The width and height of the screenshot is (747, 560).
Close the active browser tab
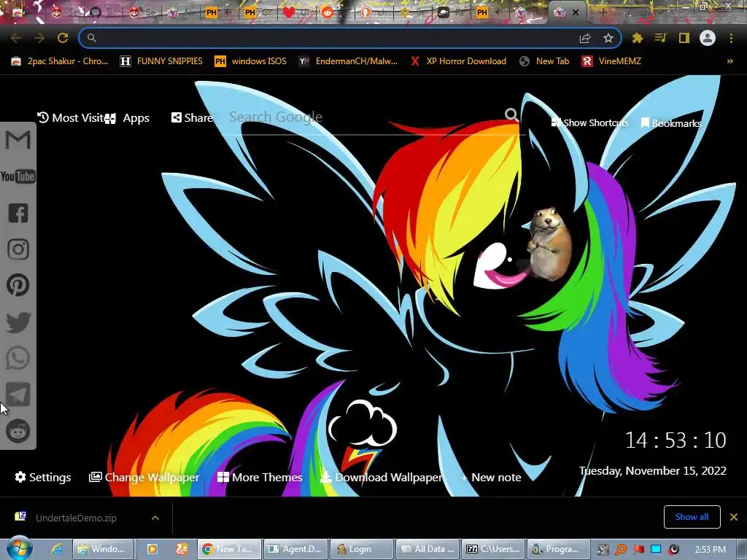coord(576,12)
